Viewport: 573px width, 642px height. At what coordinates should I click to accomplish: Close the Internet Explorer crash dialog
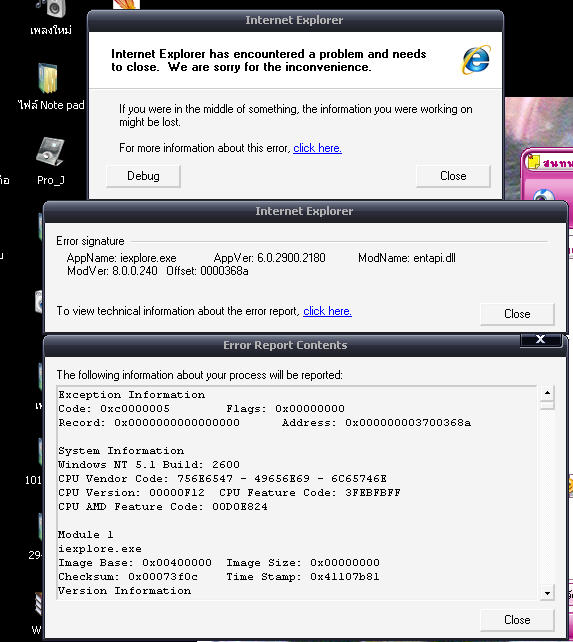pyautogui.click(x=453, y=176)
